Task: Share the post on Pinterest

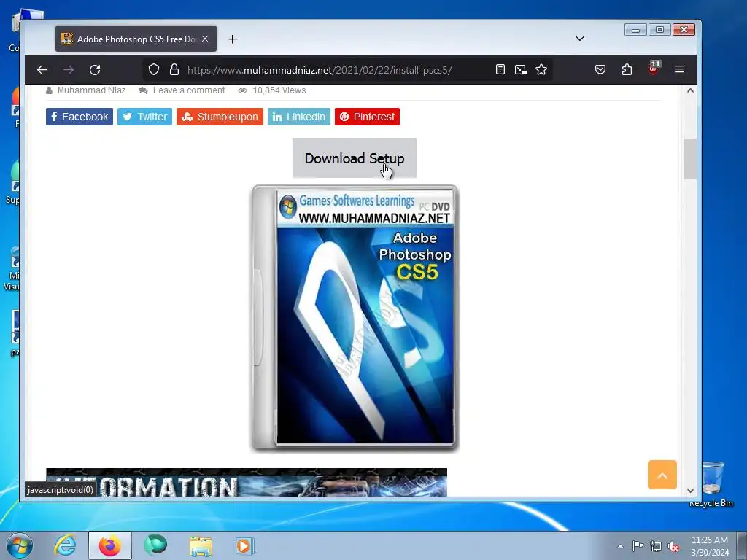Action: coord(368,117)
